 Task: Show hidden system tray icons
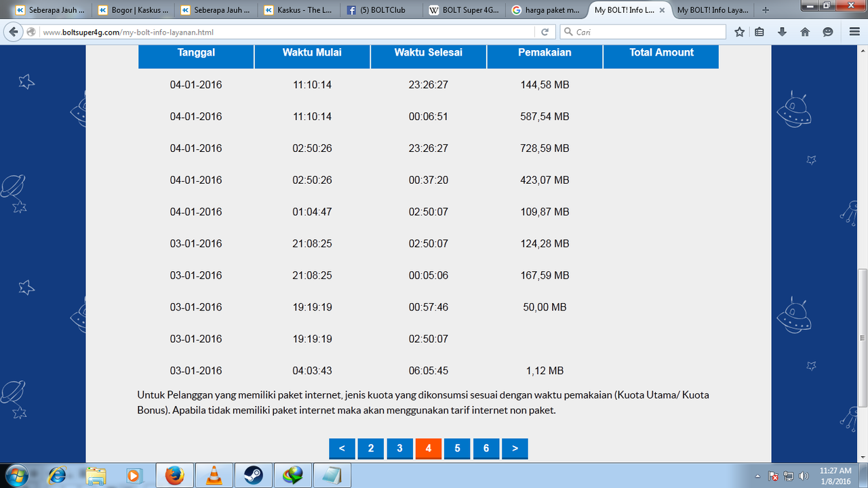[757, 476]
